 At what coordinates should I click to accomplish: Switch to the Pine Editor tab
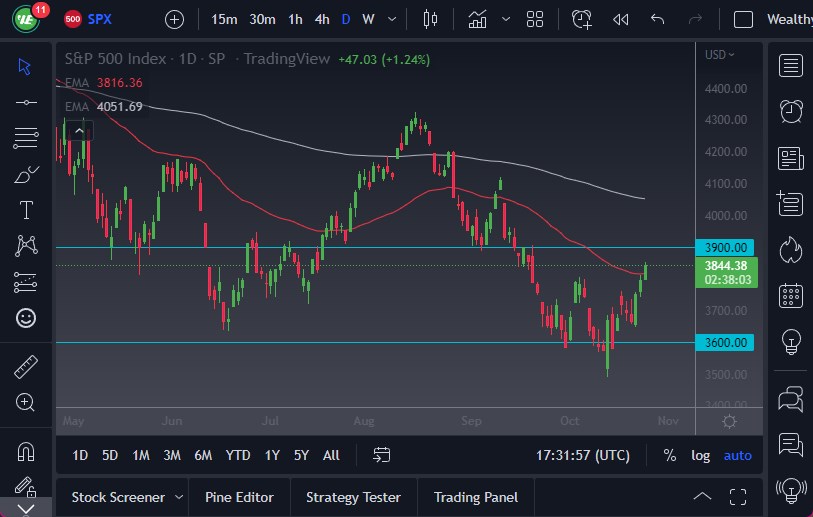point(240,497)
